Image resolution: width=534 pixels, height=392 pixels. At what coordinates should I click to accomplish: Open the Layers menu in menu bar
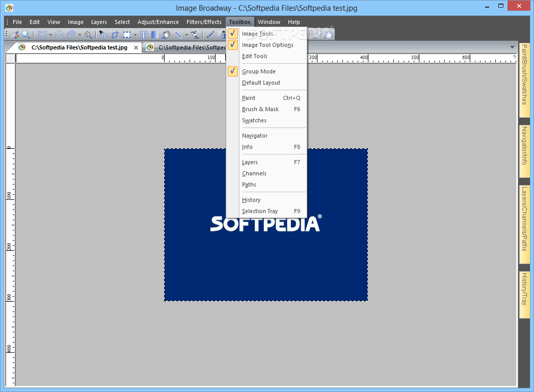pyautogui.click(x=99, y=22)
